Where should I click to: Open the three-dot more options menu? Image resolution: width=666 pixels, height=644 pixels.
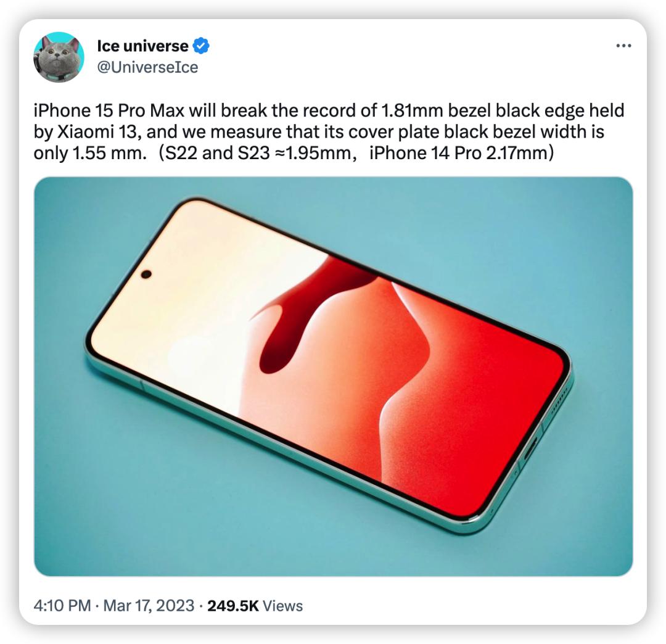click(x=623, y=46)
